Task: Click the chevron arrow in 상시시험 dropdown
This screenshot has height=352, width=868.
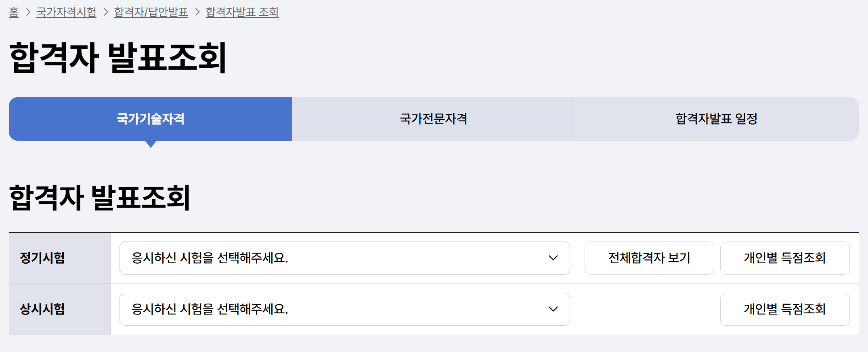Action: click(x=553, y=309)
